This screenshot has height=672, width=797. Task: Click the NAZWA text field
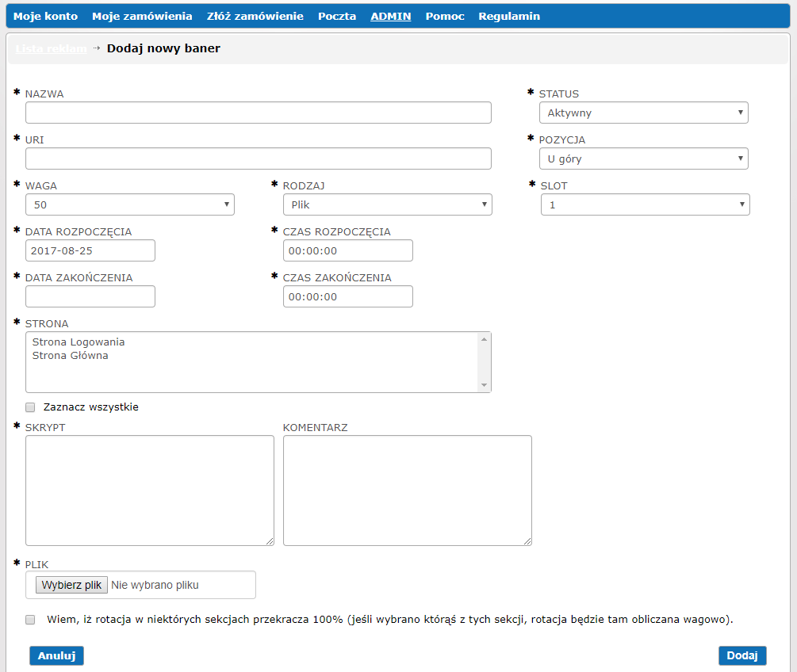coord(258,113)
